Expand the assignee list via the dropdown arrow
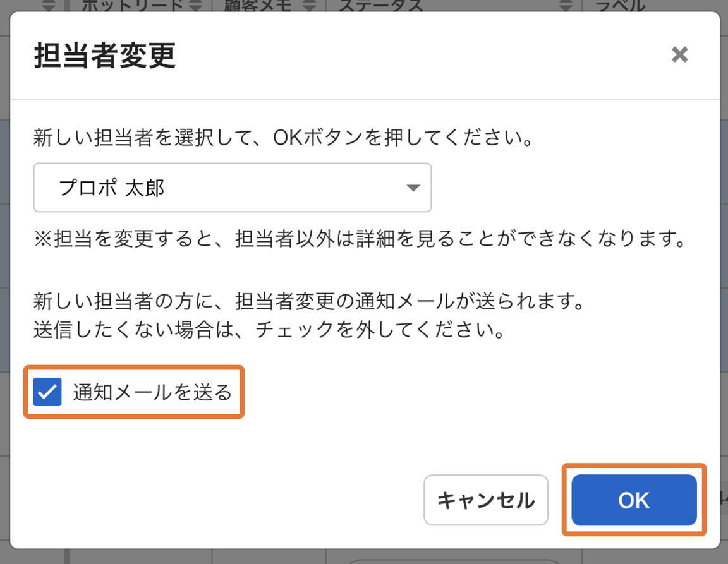The width and height of the screenshot is (728, 564). pyautogui.click(x=413, y=188)
